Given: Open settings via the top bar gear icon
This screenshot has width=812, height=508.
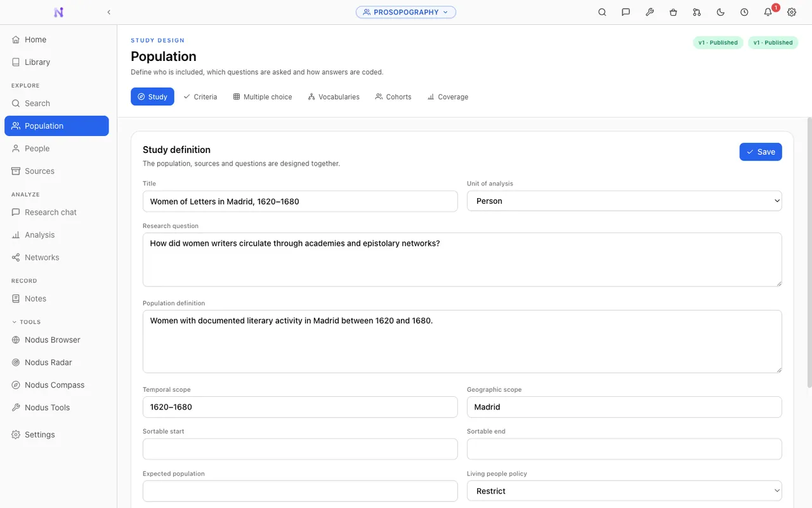Looking at the screenshot, I should (792, 12).
